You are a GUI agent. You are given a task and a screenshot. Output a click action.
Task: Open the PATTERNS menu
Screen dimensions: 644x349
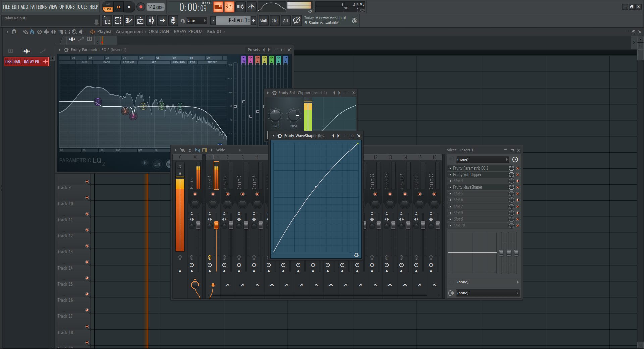39,7
